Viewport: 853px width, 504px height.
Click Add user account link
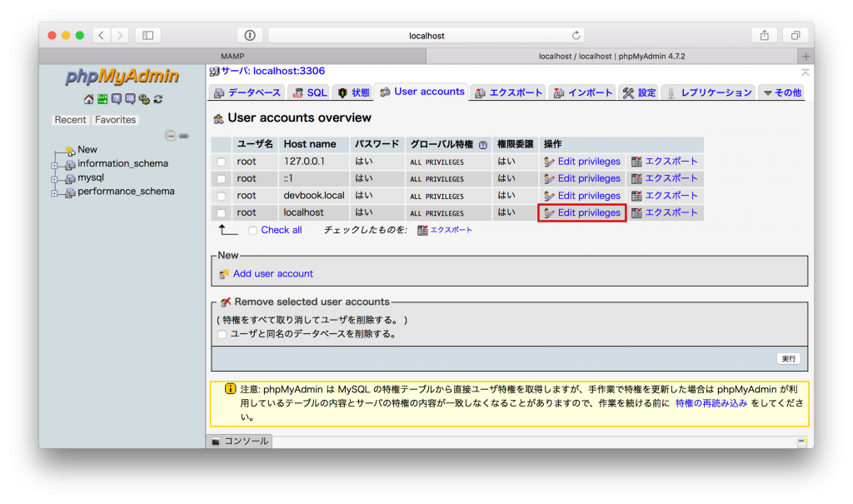point(273,273)
